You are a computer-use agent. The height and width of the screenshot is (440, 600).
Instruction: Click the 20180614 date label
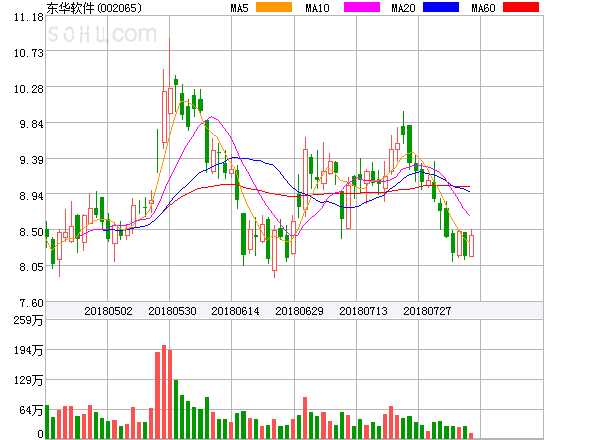pyautogui.click(x=235, y=311)
